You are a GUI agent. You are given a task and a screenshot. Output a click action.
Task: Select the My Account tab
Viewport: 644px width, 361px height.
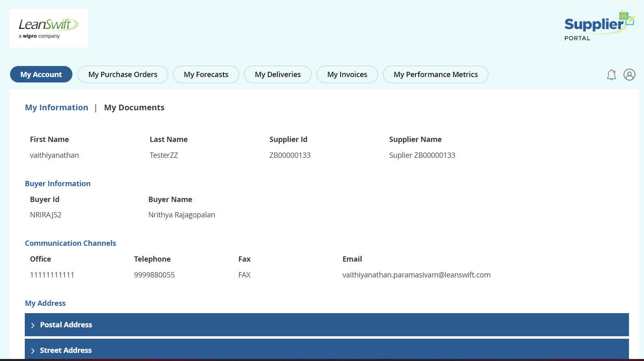[41, 74]
